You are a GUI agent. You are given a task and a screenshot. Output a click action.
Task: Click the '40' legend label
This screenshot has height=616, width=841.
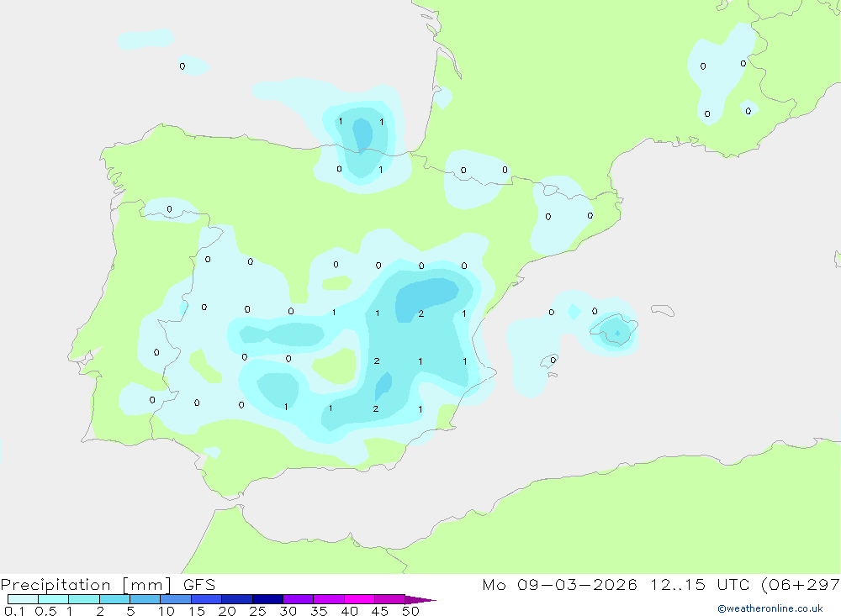[x=350, y=611]
